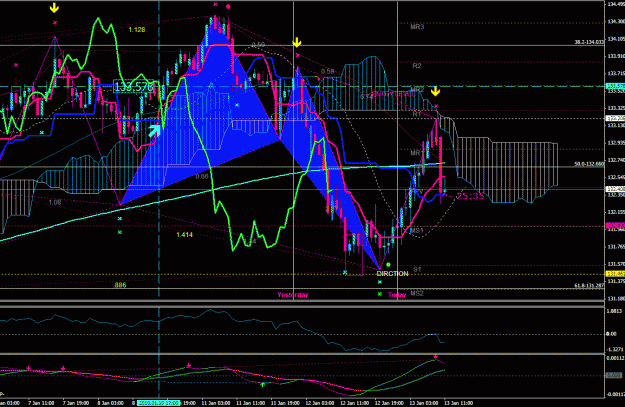Click the yellow down arrow right of MR2
This screenshot has height=407, width=625.
(x=435, y=92)
